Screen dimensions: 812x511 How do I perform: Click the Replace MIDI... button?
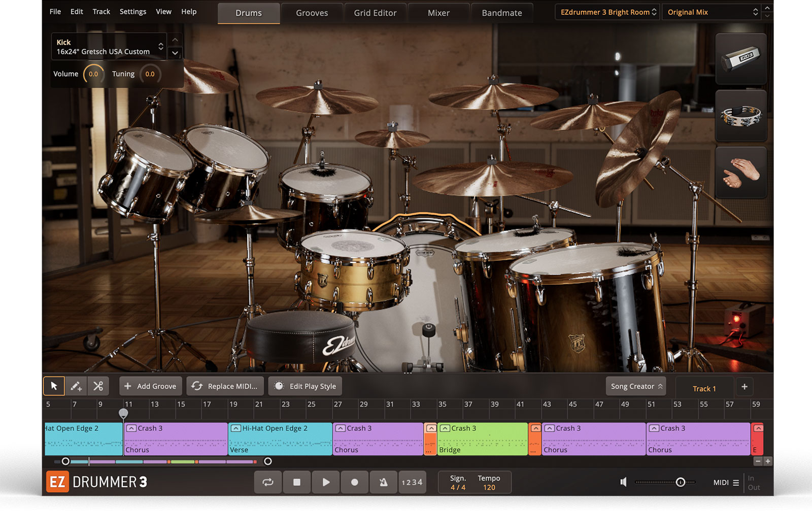coord(225,386)
